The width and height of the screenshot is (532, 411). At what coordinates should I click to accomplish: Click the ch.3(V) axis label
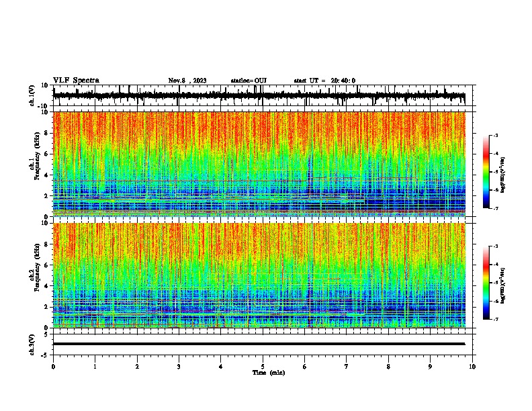pos(32,345)
